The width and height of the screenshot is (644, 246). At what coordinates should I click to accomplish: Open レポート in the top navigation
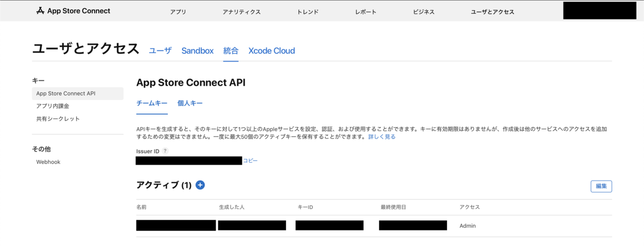365,12
